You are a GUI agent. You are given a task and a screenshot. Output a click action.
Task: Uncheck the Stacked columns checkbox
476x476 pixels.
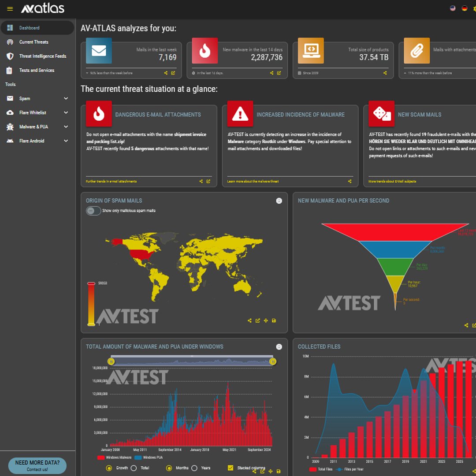pos(231,468)
